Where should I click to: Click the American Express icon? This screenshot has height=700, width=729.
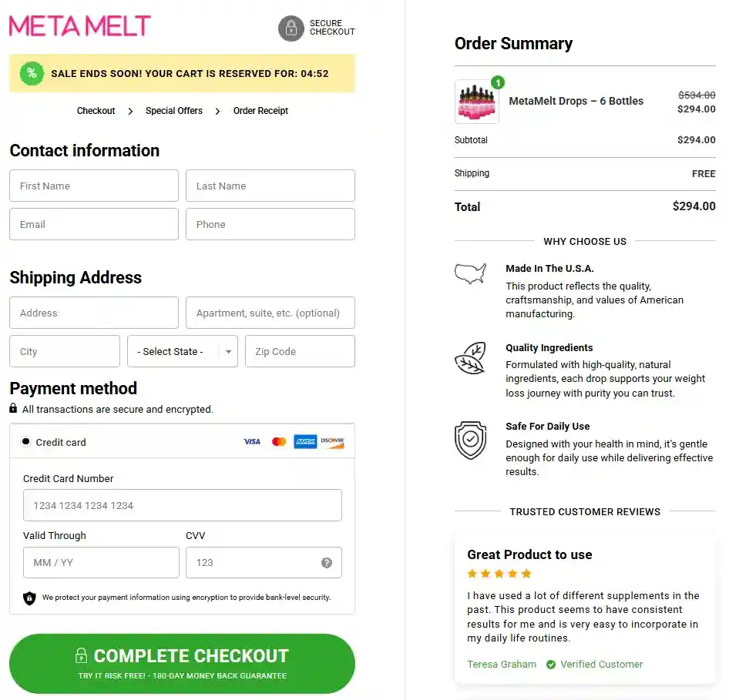point(305,441)
